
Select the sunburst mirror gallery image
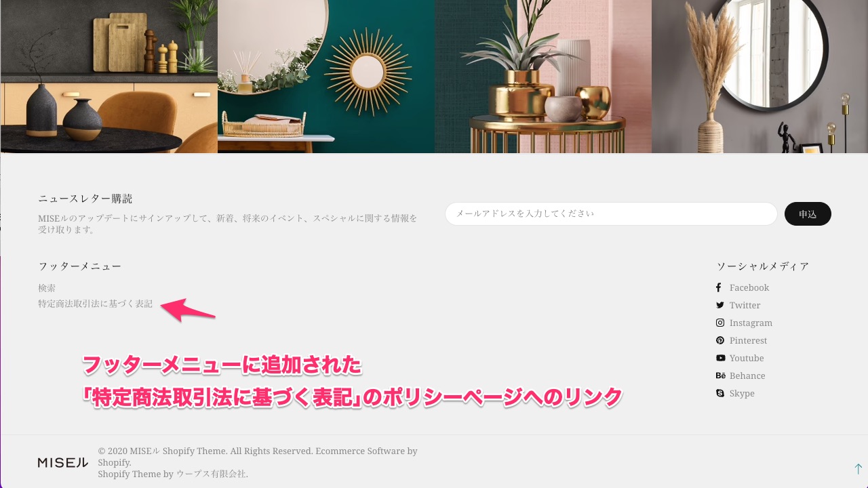coord(326,77)
